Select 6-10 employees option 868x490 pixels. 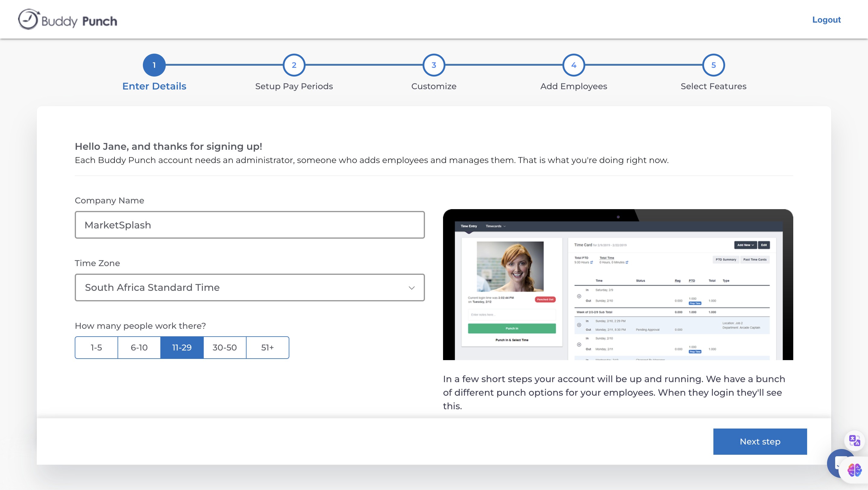pyautogui.click(x=139, y=347)
